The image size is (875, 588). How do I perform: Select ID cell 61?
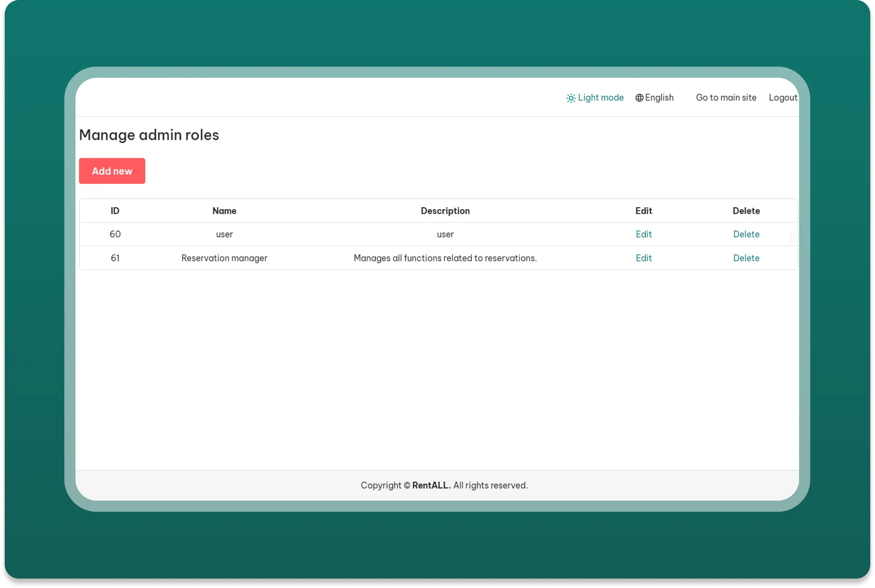pos(115,258)
